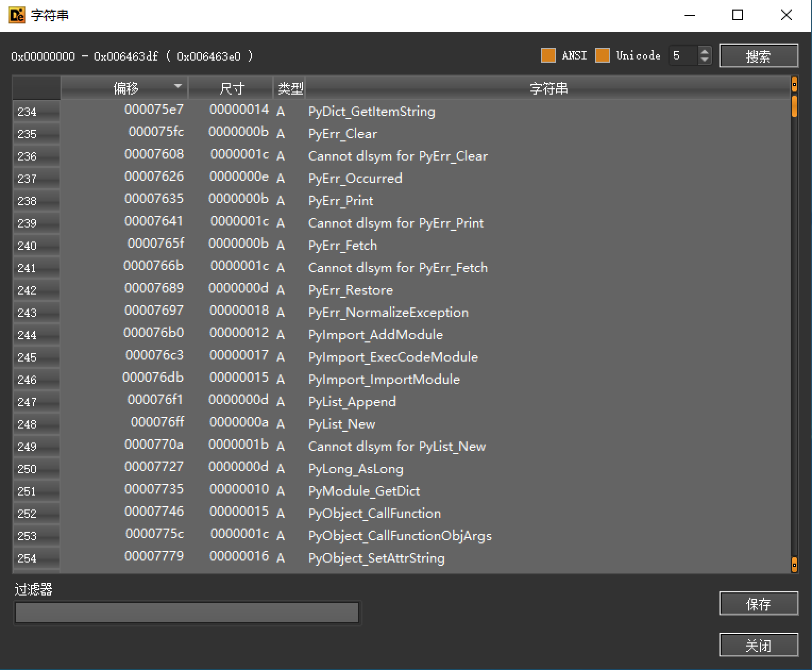Select row header 234
The width and height of the screenshot is (812, 670).
(x=36, y=112)
